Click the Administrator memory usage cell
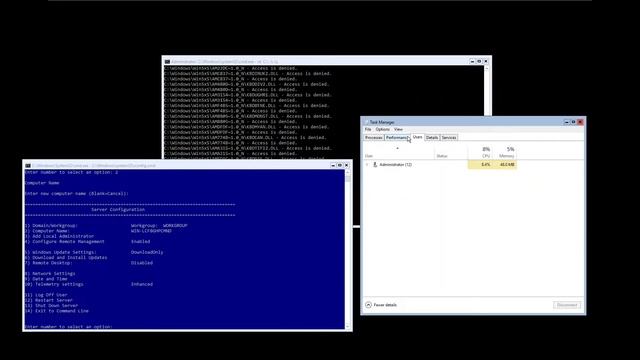Image resolution: width=640 pixels, height=360 pixels. click(504, 164)
